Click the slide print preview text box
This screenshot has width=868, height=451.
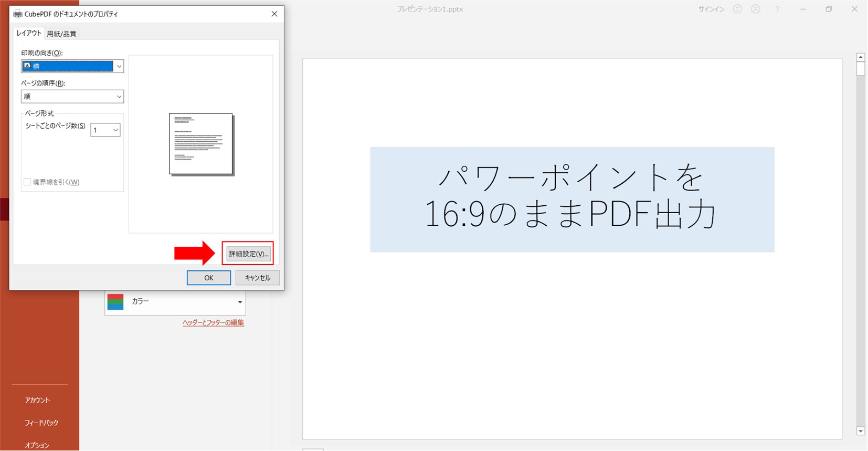click(x=572, y=200)
